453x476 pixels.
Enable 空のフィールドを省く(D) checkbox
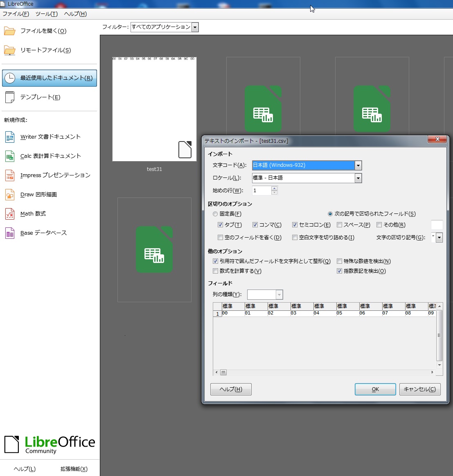tap(220, 238)
